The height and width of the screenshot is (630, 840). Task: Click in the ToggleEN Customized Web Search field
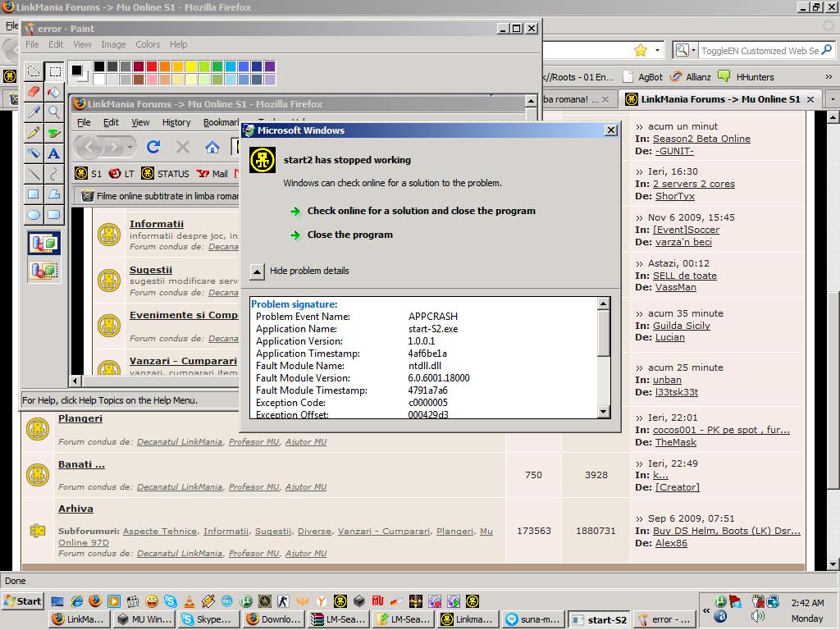759,50
